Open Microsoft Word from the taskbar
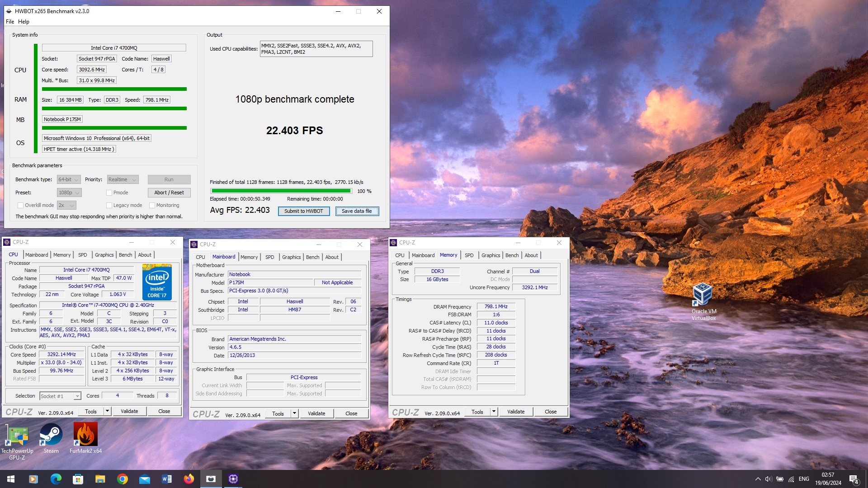Image resolution: width=868 pixels, height=488 pixels. 166,479
